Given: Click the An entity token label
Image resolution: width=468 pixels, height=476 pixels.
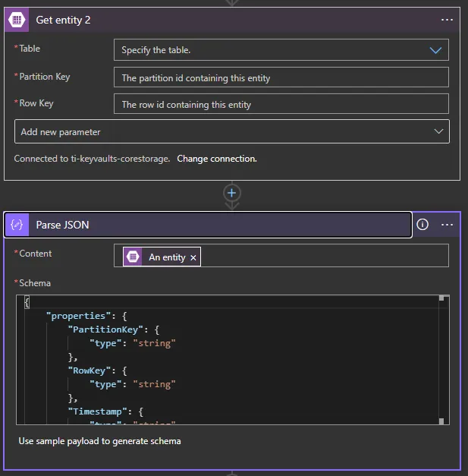Looking at the screenshot, I should tap(167, 257).
